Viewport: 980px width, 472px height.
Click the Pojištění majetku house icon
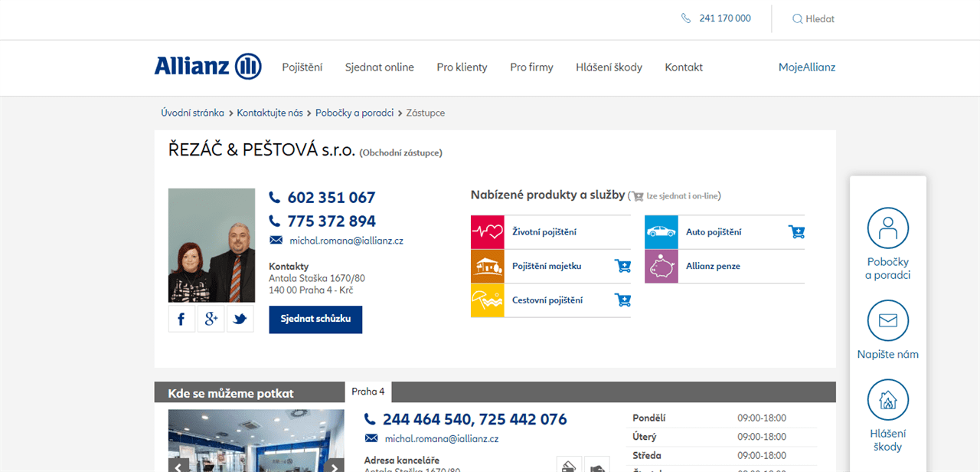tap(488, 266)
